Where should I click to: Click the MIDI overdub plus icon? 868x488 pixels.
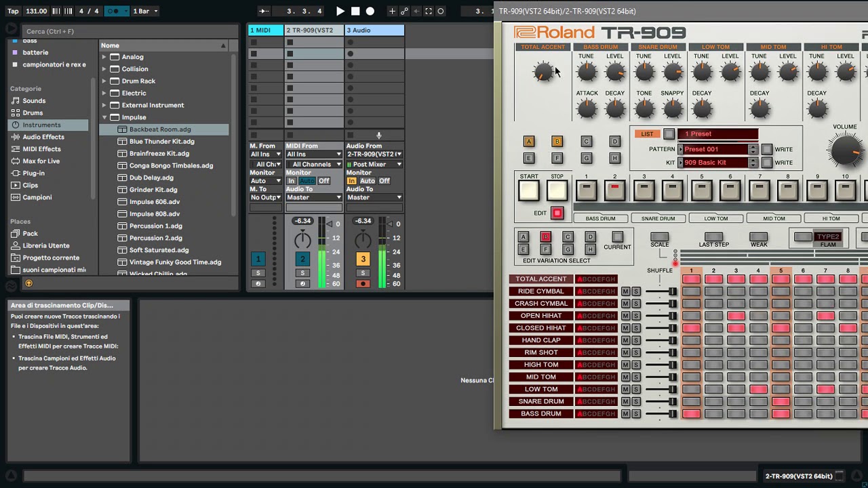391,11
